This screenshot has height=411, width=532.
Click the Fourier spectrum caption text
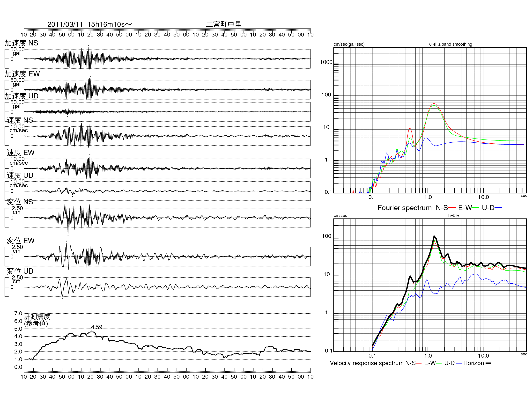(404, 208)
